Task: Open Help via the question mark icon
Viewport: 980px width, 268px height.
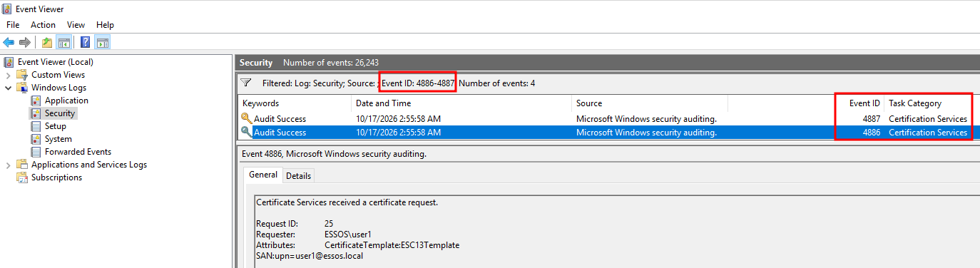Action: (x=86, y=42)
